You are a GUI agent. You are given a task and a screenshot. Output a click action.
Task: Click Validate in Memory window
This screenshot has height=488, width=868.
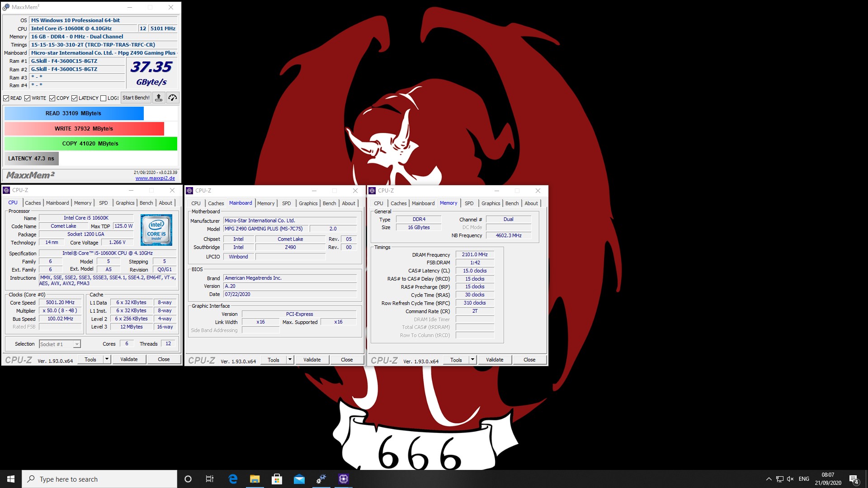[495, 360]
